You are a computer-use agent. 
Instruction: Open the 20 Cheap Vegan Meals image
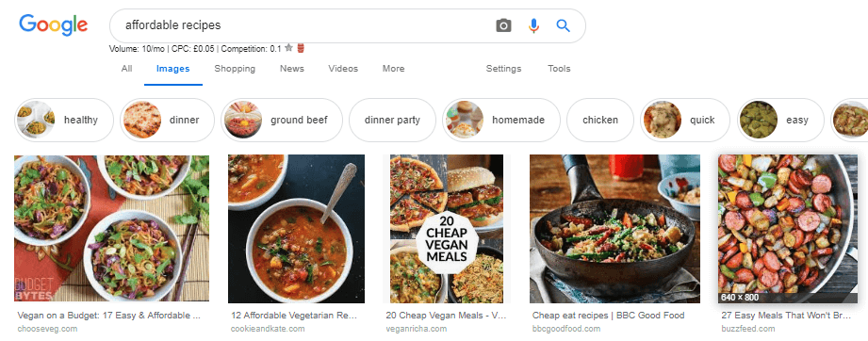click(x=446, y=229)
